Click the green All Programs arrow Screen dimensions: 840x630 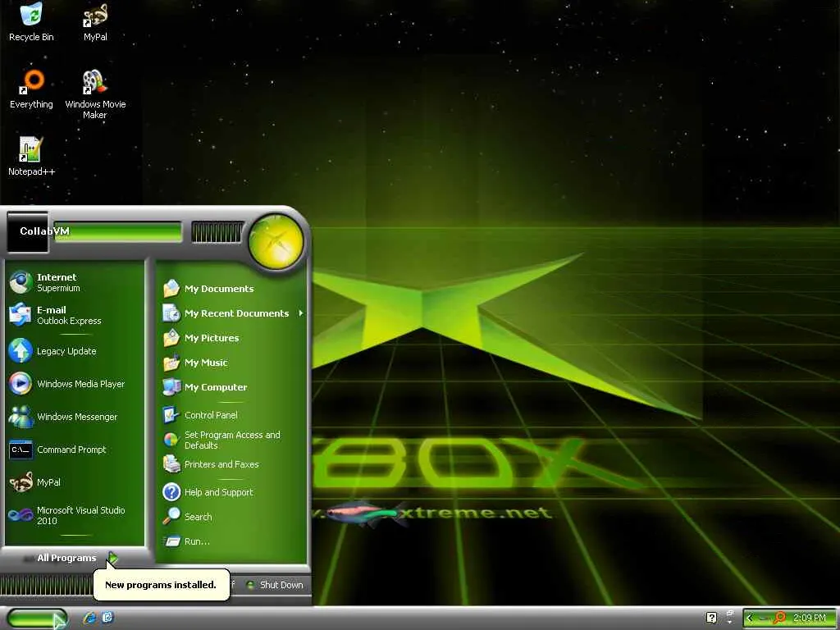point(113,558)
